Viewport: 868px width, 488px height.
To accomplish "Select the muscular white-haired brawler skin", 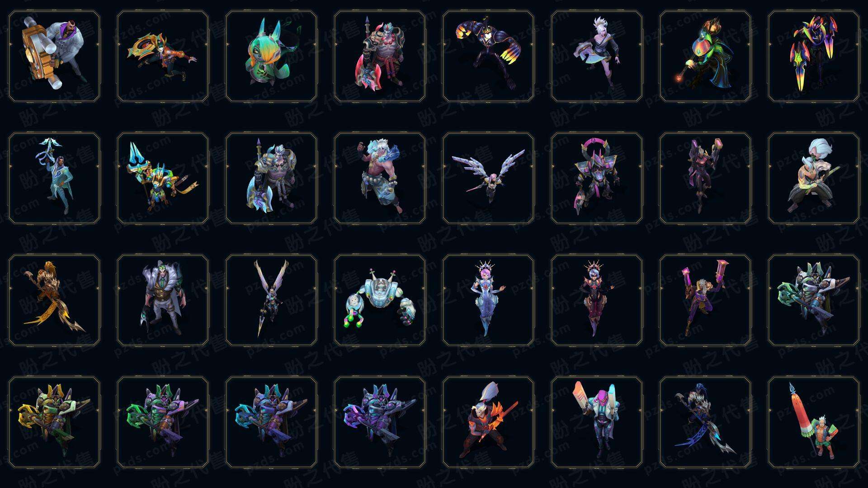I will pos(380,178).
